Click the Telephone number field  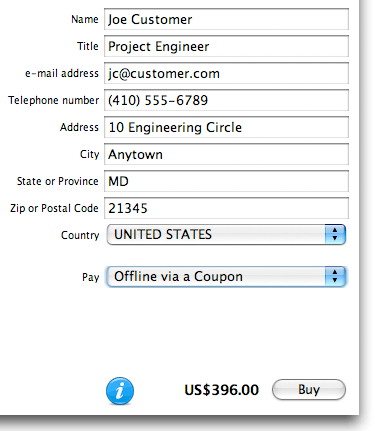[x=226, y=100]
